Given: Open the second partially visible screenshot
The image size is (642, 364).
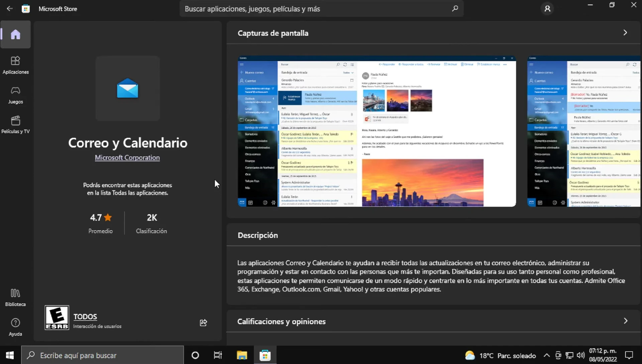Looking at the screenshot, I should tap(584, 131).
